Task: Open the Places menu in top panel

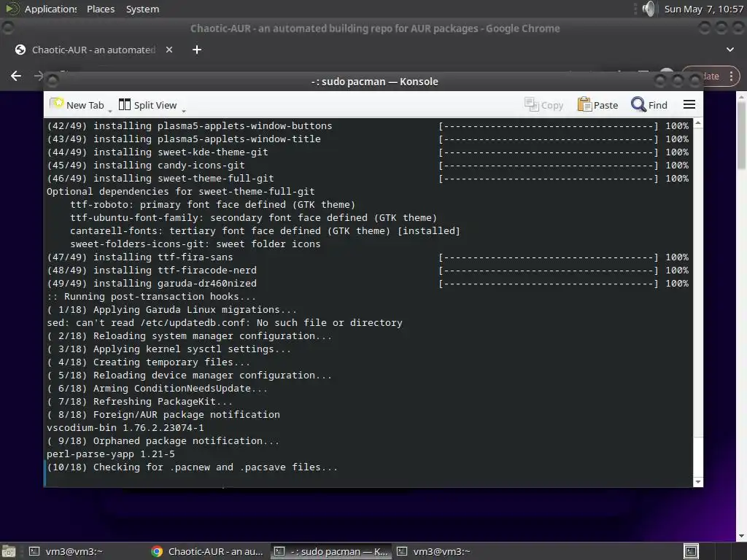Action: [101, 9]
